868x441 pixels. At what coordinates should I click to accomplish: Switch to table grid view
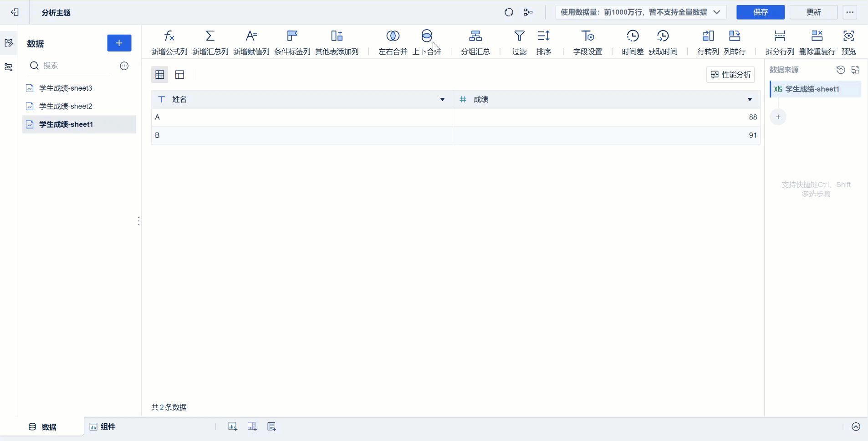[x=159, y=74]
